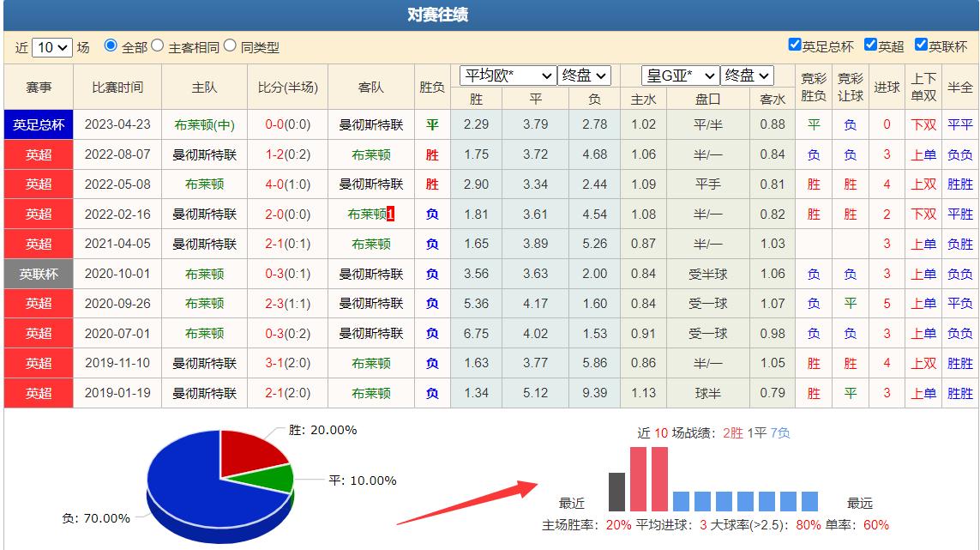Open the 终盘 dropdown beside 皇G亚
The height and width of the screenshot is (550, 980).
pos(745,76)
